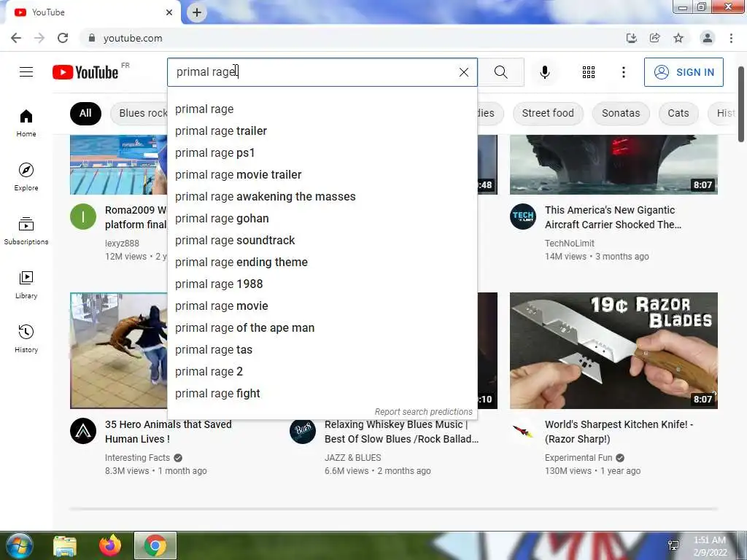The width and height of the screenshot is (747, 560).
Task: Open the TechNoLimit channel name
Action: [569, 244]
